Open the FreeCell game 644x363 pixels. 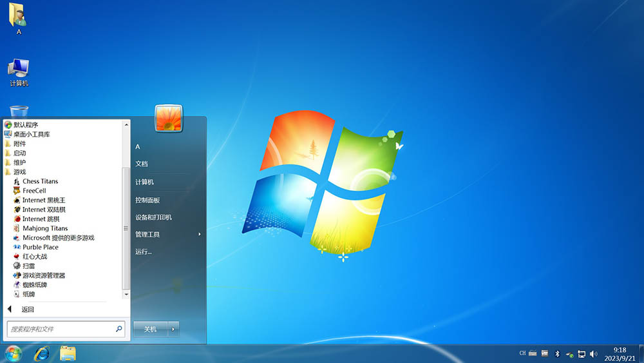[34, 191]
